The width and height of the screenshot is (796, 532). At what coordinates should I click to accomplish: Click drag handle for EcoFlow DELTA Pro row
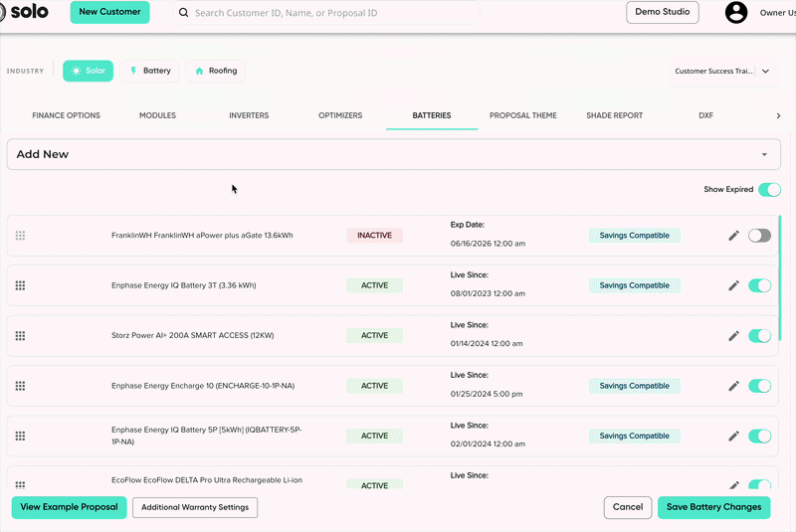[20, 485]
